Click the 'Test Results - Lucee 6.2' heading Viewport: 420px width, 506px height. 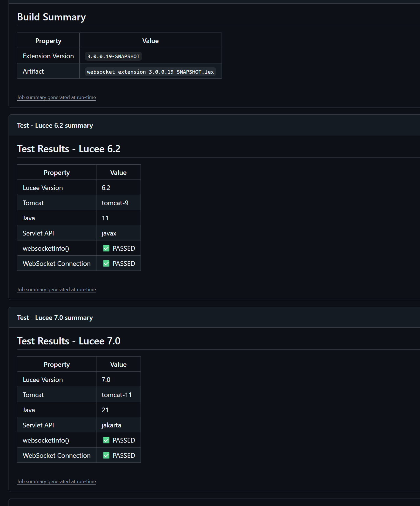pos(69,149)
